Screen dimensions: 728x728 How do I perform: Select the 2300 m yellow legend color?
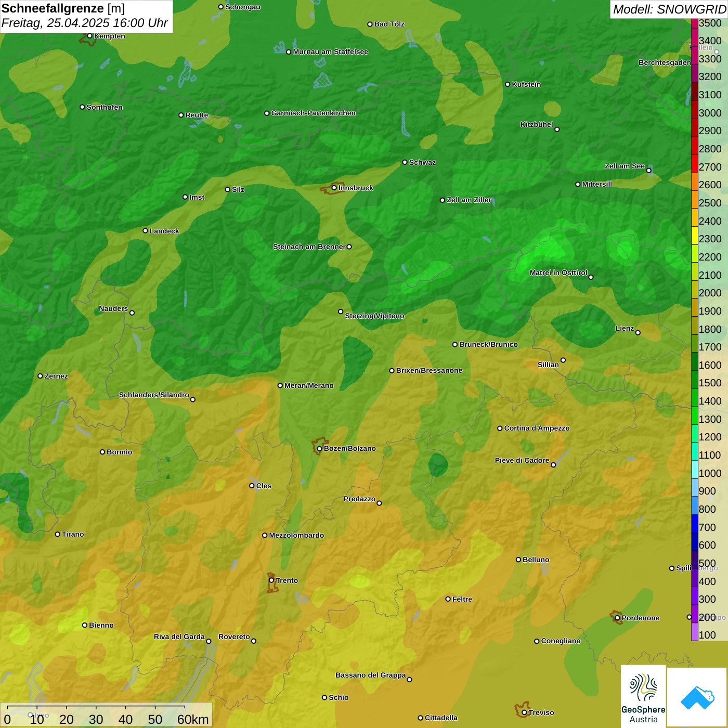pos(695,235)
